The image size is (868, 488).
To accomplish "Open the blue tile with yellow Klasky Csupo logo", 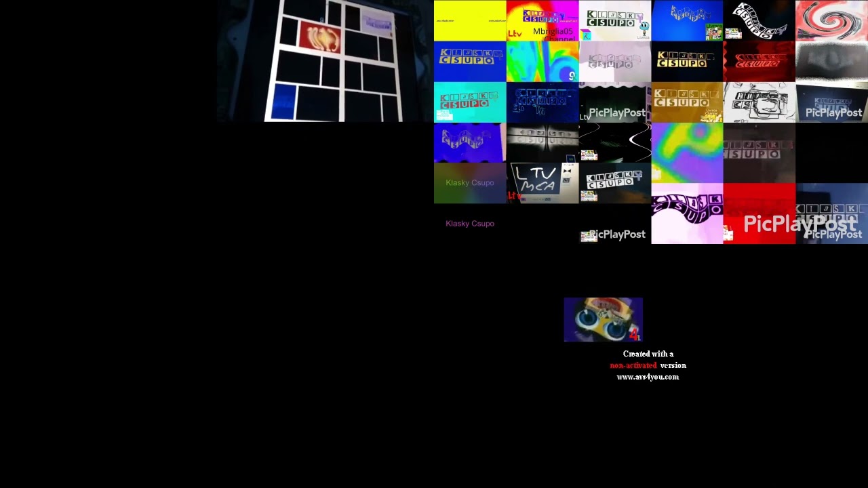I will click(470, 61).
